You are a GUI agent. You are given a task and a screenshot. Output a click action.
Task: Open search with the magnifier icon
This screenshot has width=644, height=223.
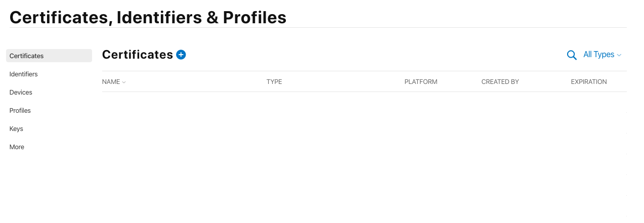click(572, 55)
